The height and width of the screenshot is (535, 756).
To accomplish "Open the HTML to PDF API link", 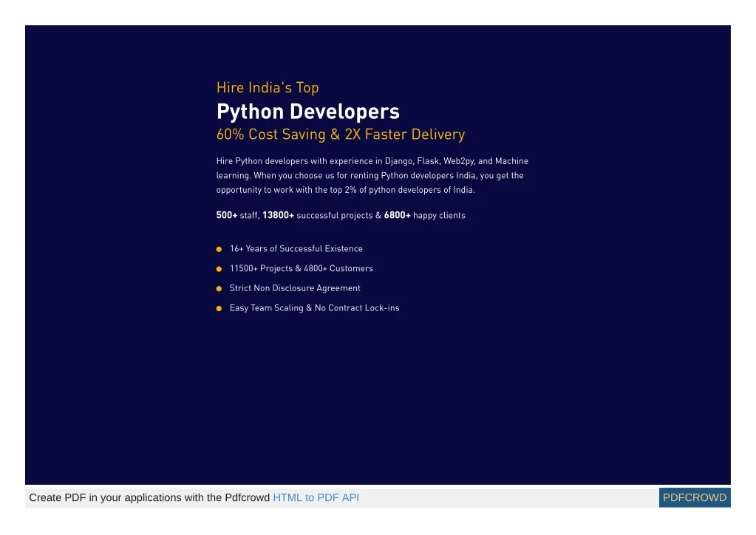I will (x=316, y=497).
